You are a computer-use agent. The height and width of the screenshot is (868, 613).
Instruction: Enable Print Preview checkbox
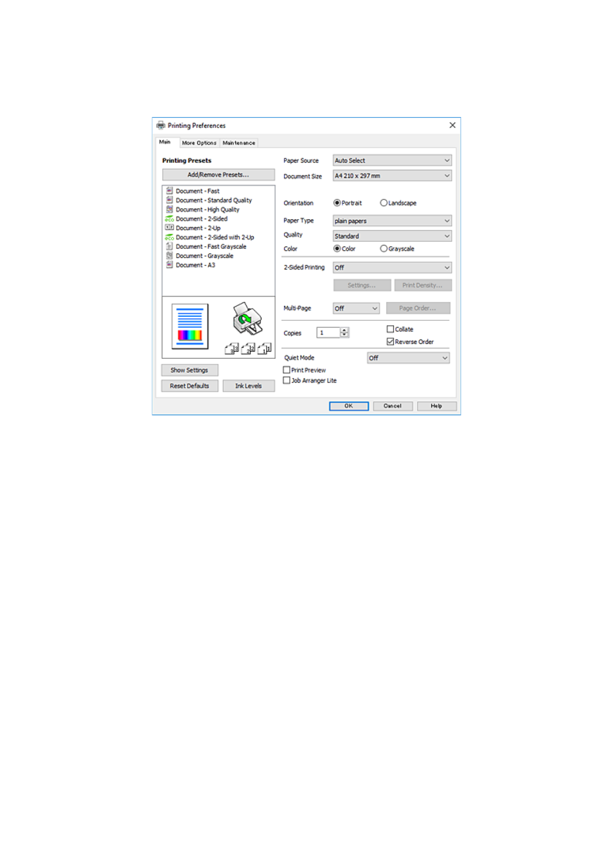[x=287, y=370]
